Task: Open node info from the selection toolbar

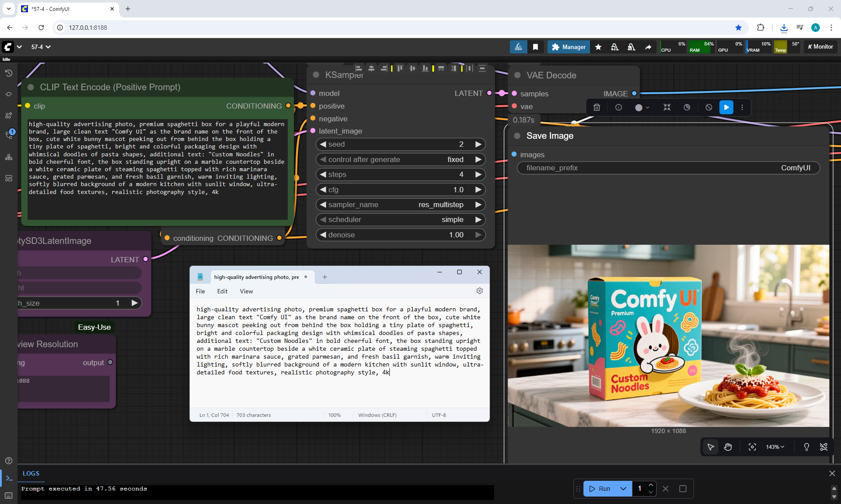Action: pos(618,107)
